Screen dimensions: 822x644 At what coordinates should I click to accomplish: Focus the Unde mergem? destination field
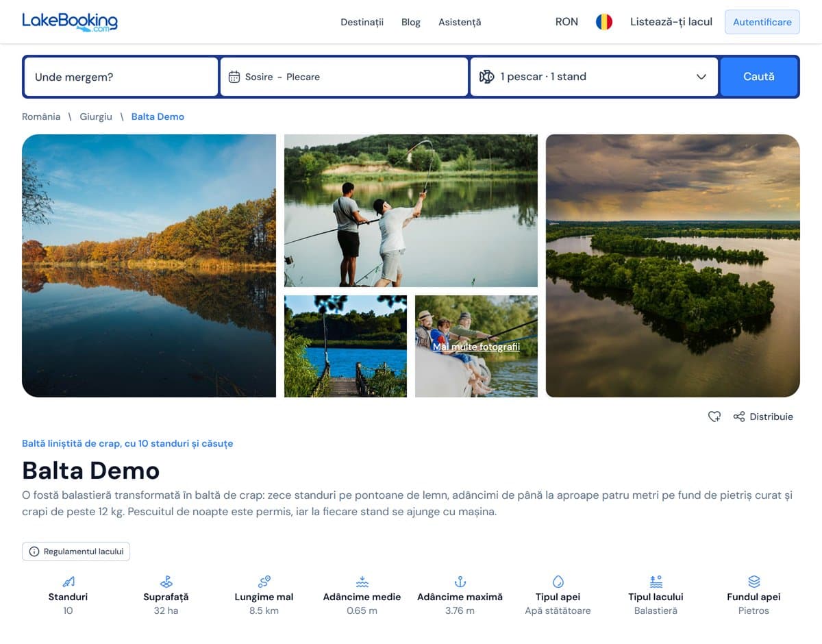(121, 77)
